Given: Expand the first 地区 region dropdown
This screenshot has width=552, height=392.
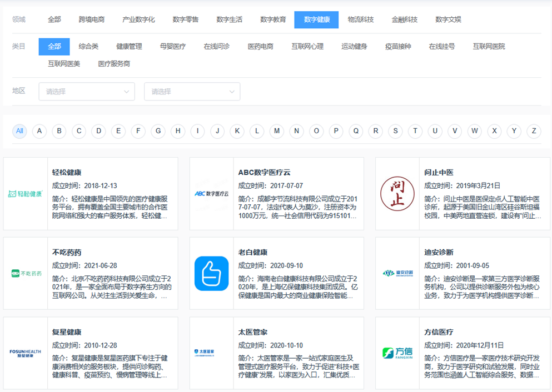Looking at the screenshot, I should 87,92.
